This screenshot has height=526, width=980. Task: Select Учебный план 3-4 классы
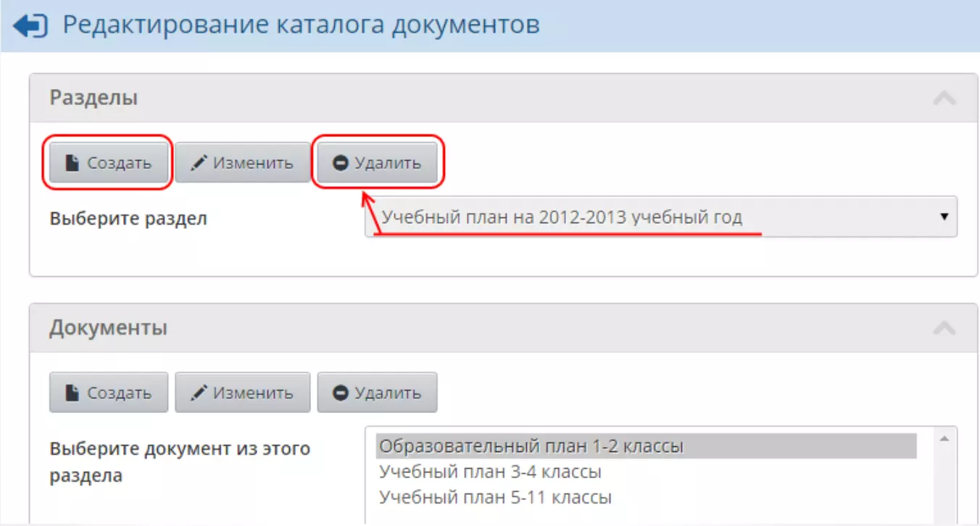[x=647, y=472]
